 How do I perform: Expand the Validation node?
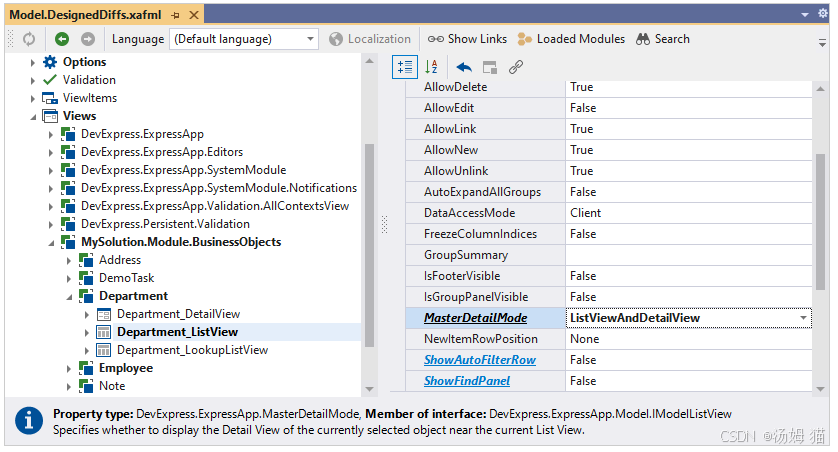[33, 81]
